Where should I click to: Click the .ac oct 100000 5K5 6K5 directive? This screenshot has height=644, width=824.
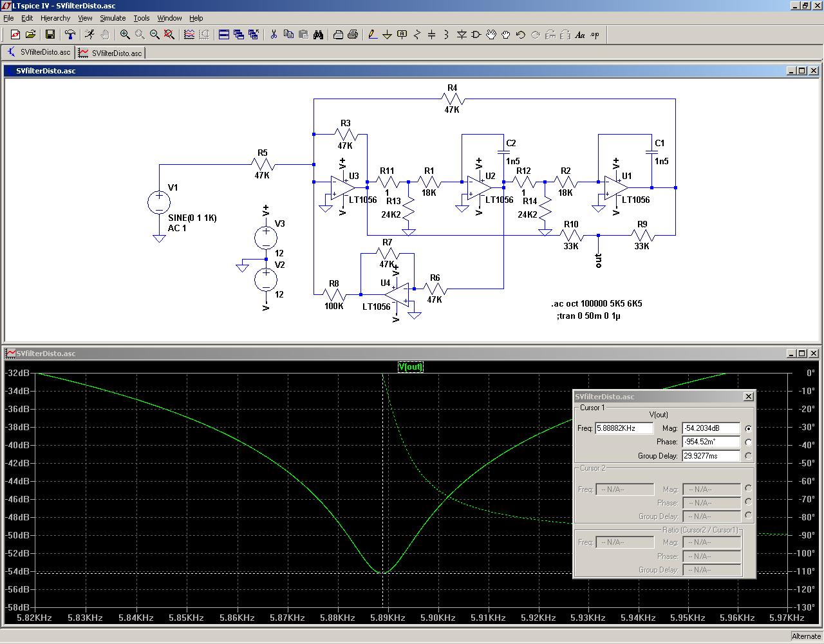[x=597, y=303]
